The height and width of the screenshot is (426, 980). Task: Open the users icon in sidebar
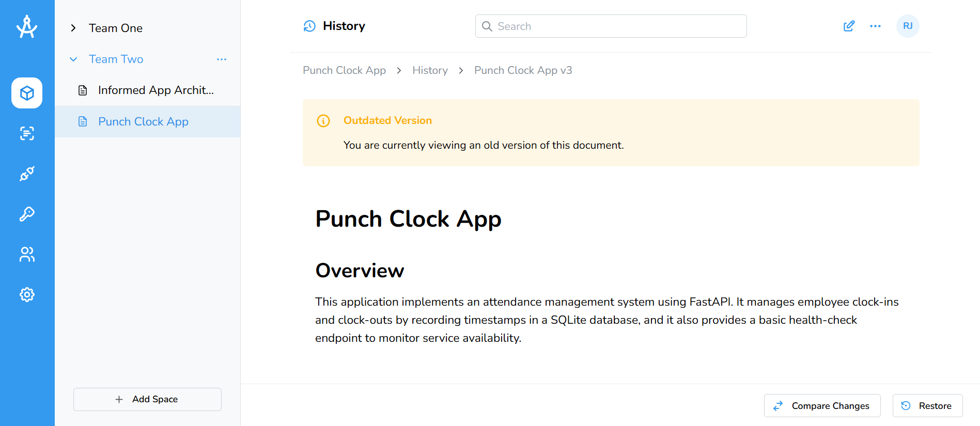[27, 254]
